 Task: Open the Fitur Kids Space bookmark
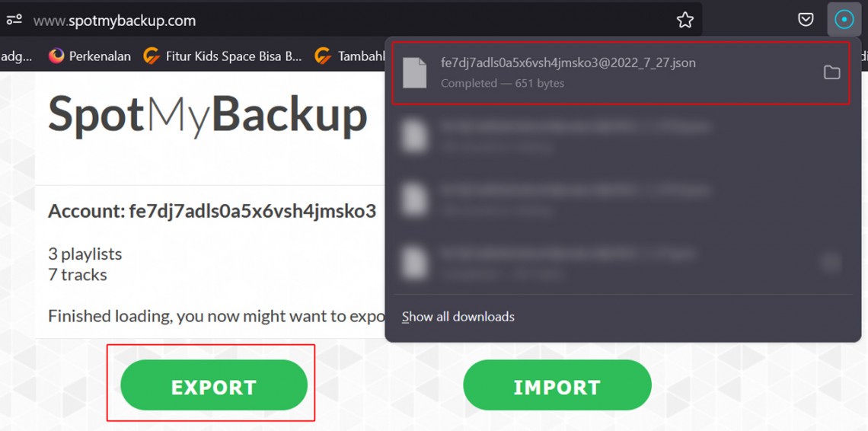[x=222, y=56]
